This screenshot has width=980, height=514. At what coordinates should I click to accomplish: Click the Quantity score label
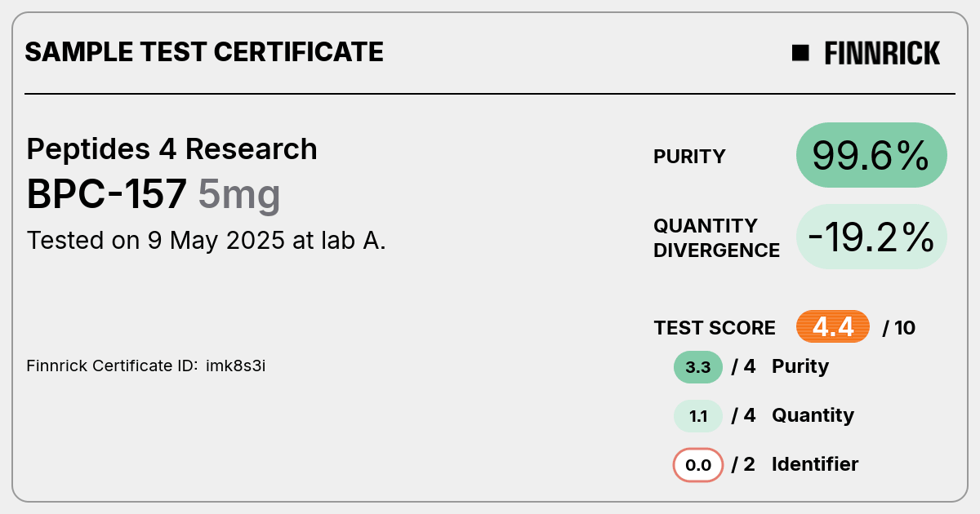coord(813,415)
